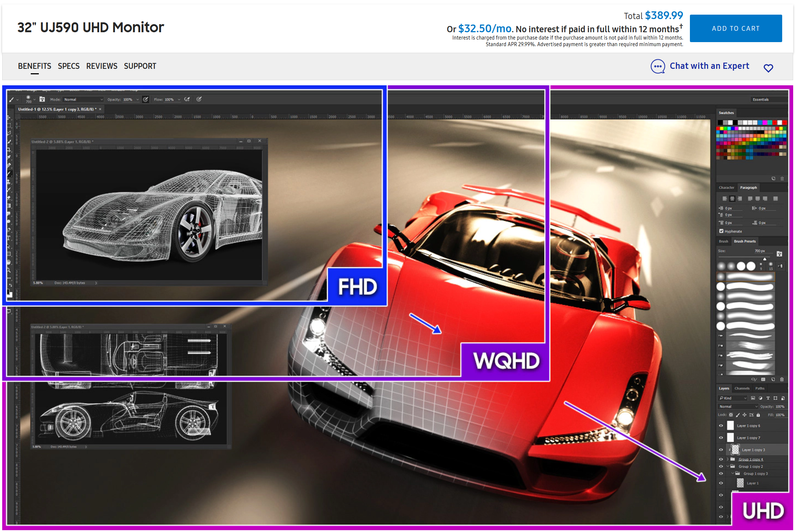Click the airbrush icon next to Flow
This screenshot has height=532, width=795.
coord(187,99)
